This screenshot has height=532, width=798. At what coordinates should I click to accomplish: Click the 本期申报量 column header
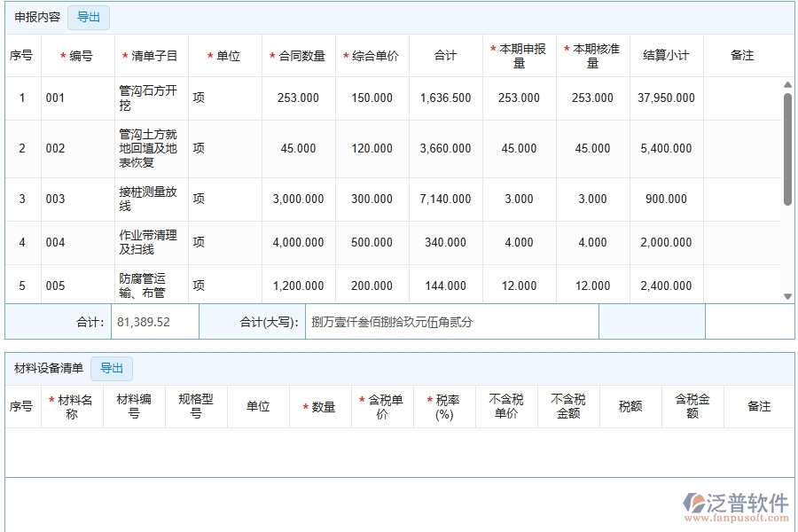click(518, 55)
